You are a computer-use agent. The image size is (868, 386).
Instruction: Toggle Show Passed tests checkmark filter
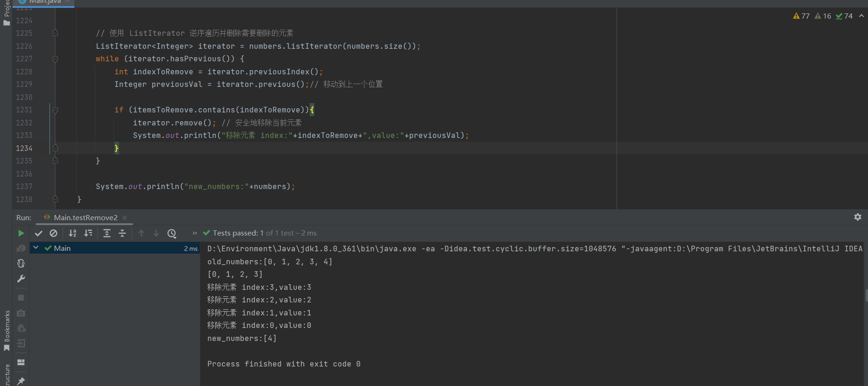coord(39,233)
